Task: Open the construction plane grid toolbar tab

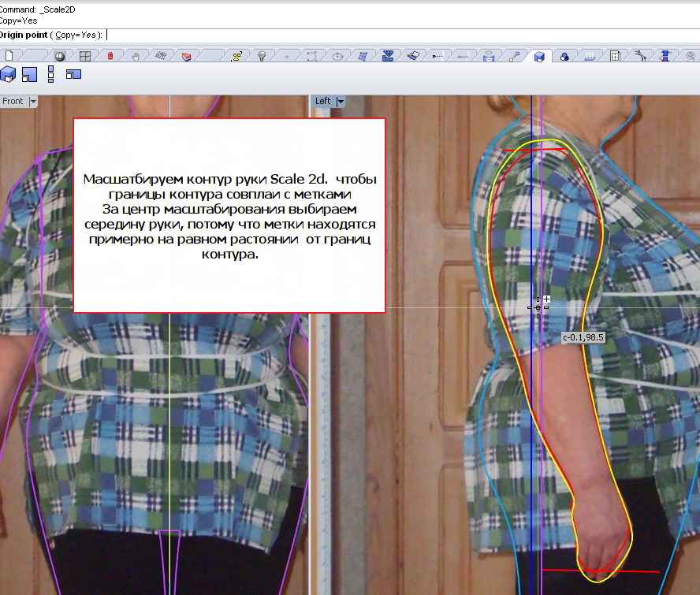Action: [x=161, y=56]
